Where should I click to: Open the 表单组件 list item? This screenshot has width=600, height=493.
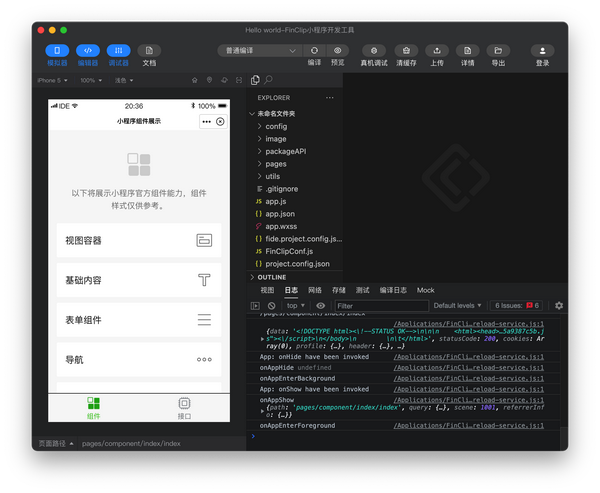click(139, 320)
